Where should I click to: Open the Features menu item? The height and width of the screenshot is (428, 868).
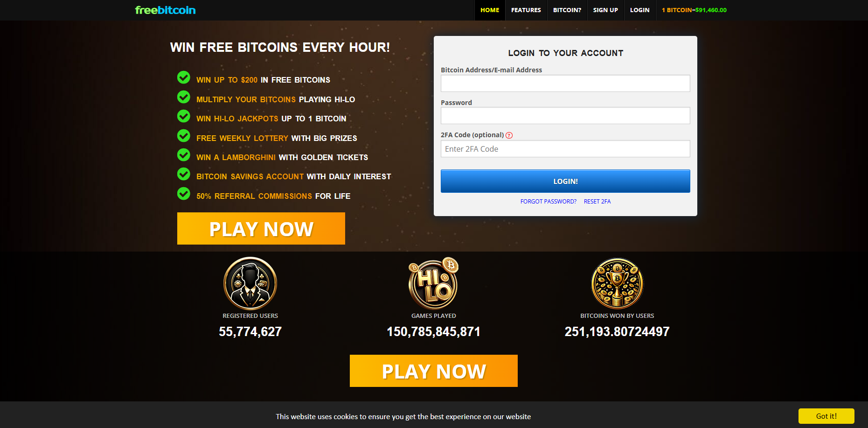click(526, 10)
